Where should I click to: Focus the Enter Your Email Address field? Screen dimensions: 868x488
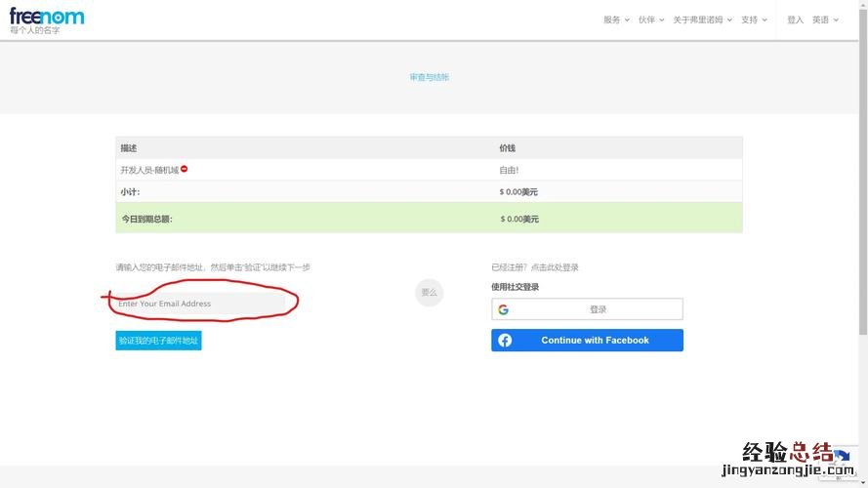click(200, 304)
